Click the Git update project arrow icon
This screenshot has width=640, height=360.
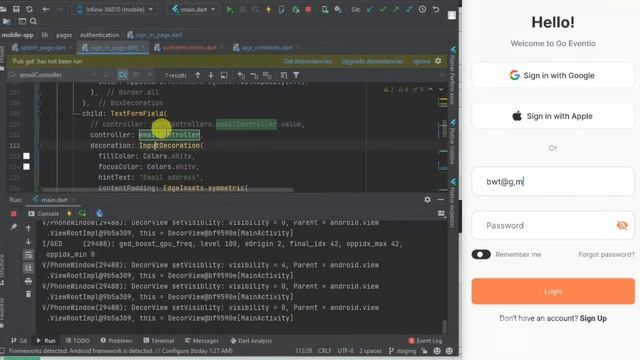pos(370,9)
